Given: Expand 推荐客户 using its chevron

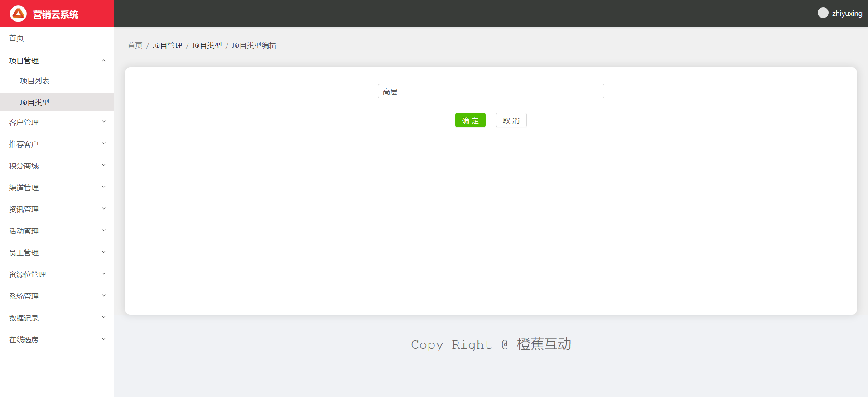Looking at the screenshot, I should [x=104, y=143].
